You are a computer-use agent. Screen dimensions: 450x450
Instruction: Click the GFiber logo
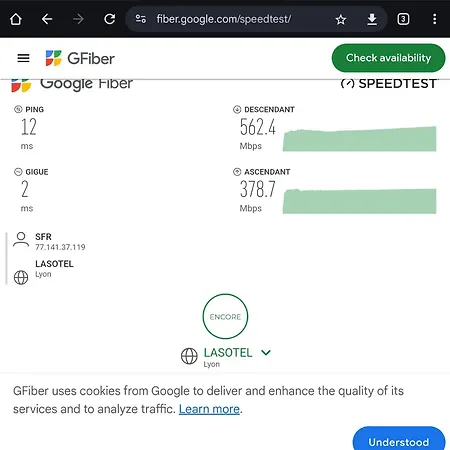tap(80, 58)
